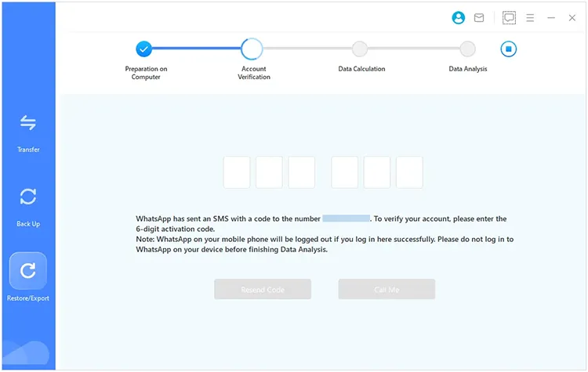Click the completed Preparation on Computer step circle

143,49
